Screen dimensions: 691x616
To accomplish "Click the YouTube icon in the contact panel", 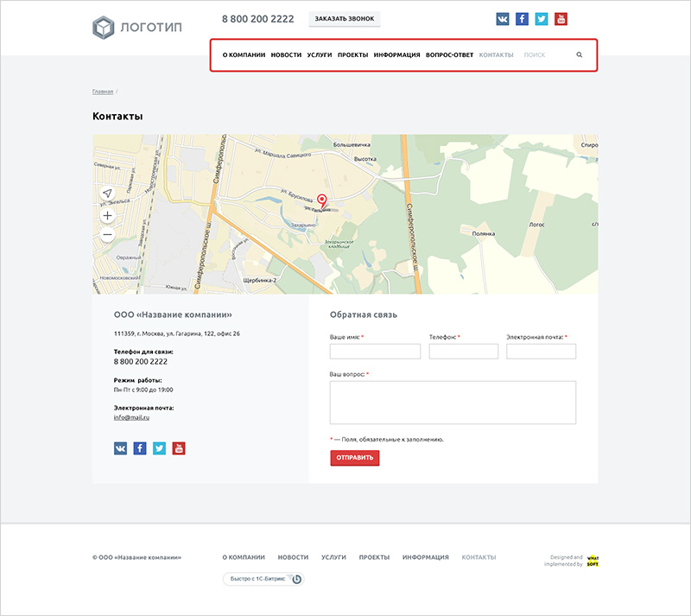I will coord(179,448).
